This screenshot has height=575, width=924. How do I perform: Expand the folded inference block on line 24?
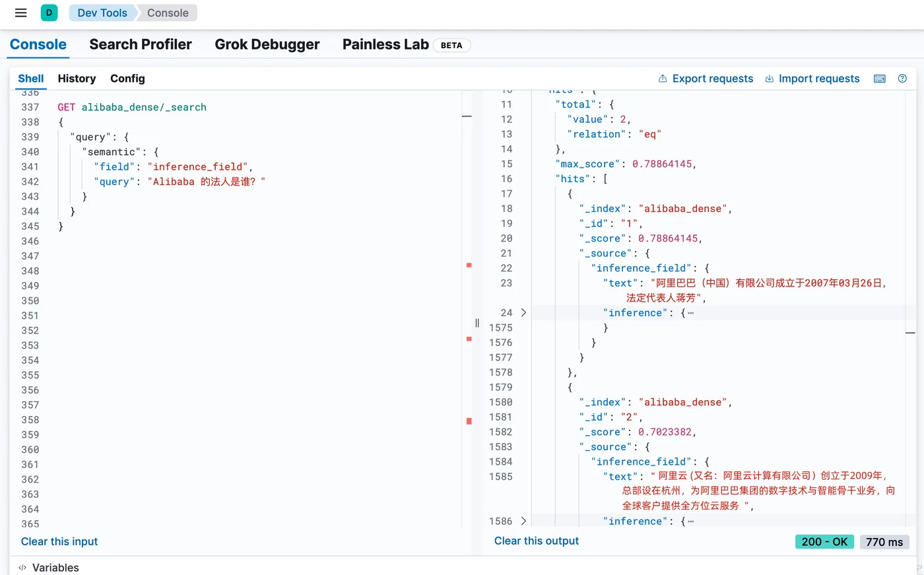(523, 313)
